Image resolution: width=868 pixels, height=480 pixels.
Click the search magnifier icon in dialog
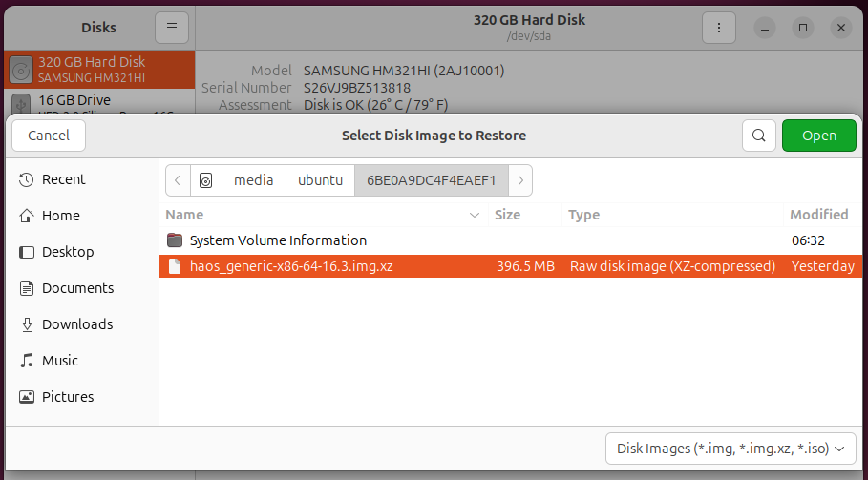pyautogui.click(x=759, y=136)
